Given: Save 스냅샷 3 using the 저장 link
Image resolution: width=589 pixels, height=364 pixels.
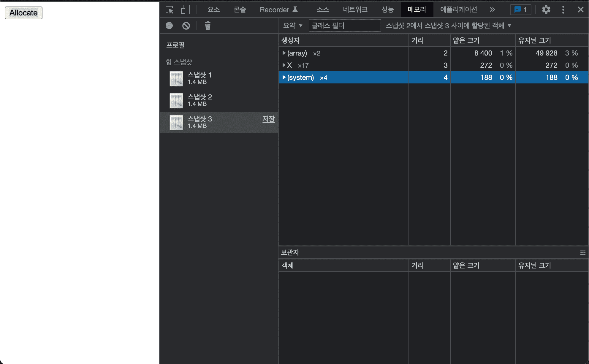Looking at the screenshot, I should [268, 119].
